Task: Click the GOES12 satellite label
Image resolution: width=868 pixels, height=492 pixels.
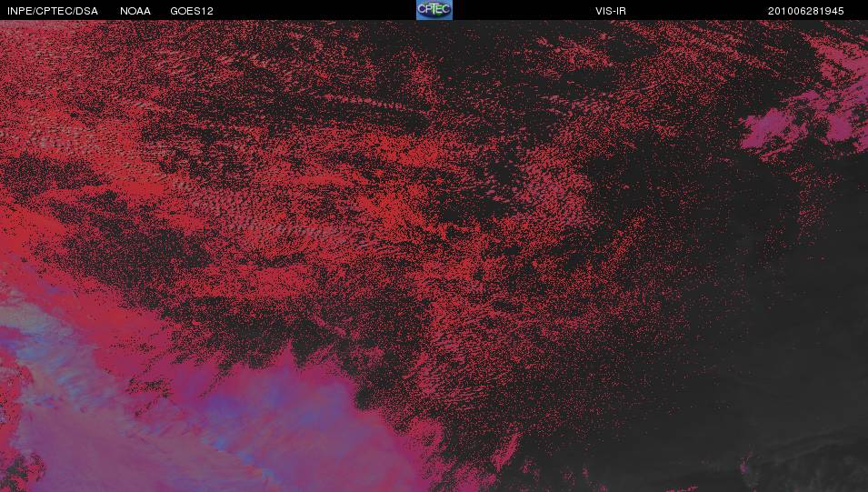Action: pyautogui.click(x=192, y=11)
